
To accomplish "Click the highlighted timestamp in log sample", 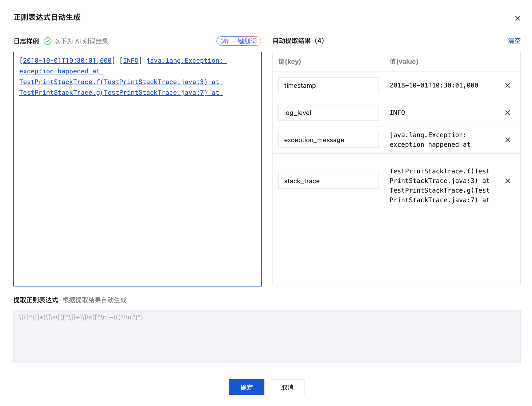I will 67,61.
